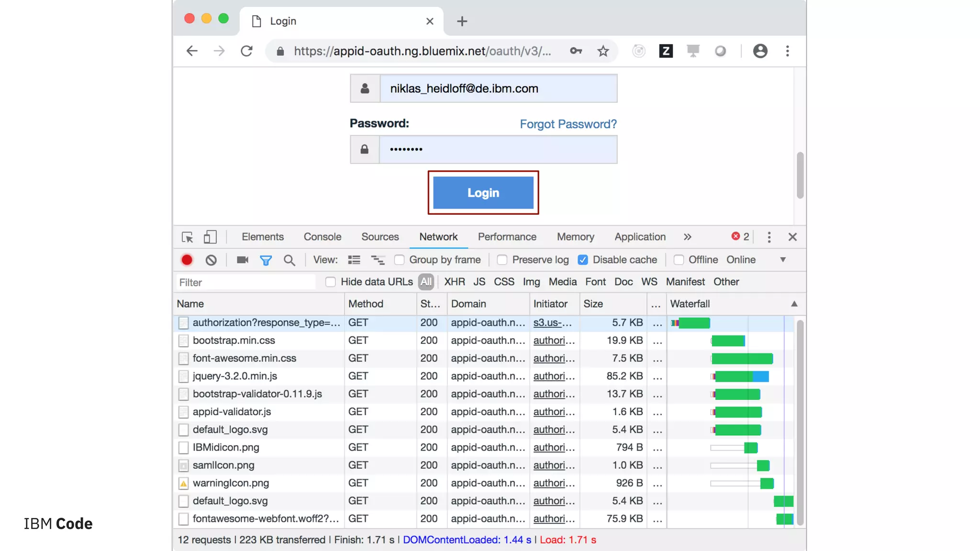This screenshot has width=980, height=551.
Task: Filter requests by XHR type
Action: click(454, 282)
